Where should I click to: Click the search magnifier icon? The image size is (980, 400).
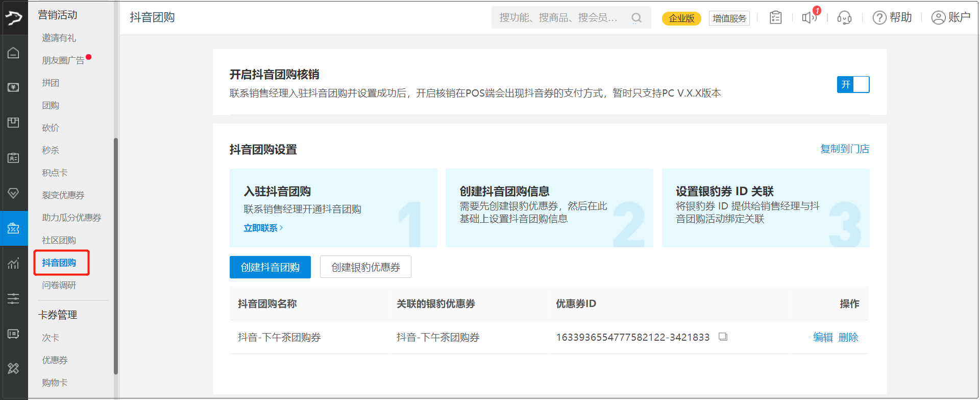tap(636, 18)
